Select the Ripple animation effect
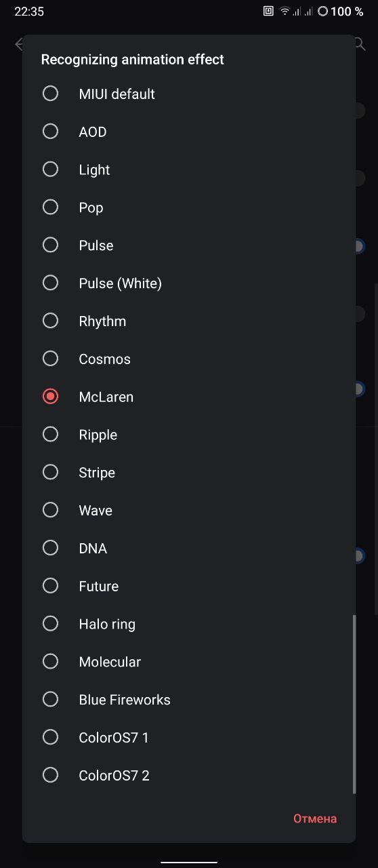The height and width of the screenshot is (868, 378). point(189,435)
